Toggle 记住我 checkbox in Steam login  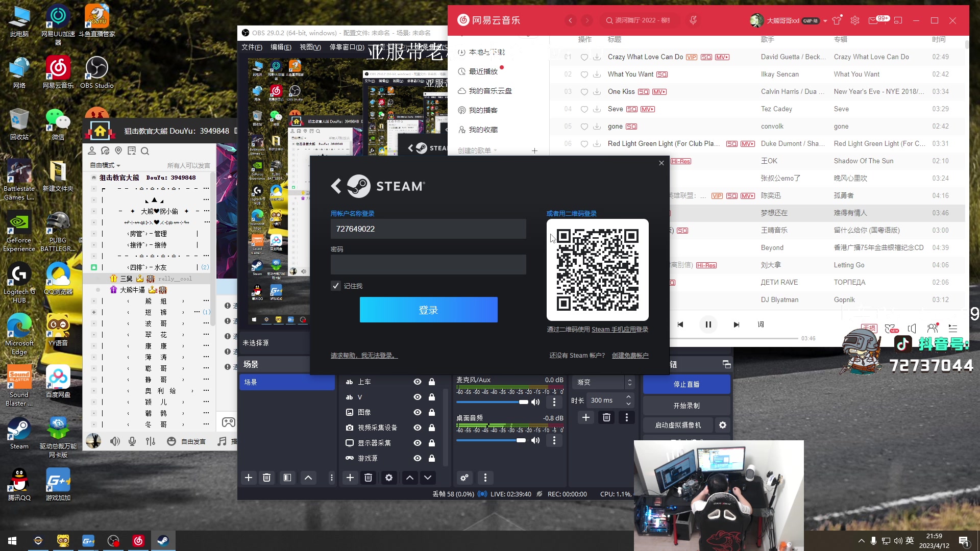(336, 286)
